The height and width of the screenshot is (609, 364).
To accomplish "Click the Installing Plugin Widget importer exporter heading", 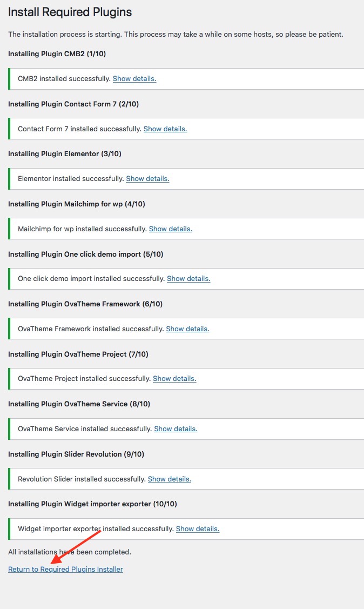I will tap(92, 504).
